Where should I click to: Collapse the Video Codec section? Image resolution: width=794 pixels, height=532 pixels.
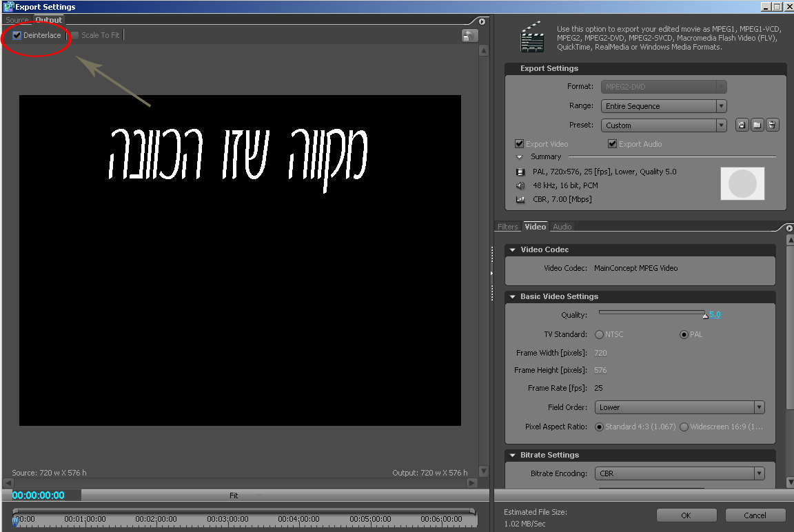click(x=513, y=249)
